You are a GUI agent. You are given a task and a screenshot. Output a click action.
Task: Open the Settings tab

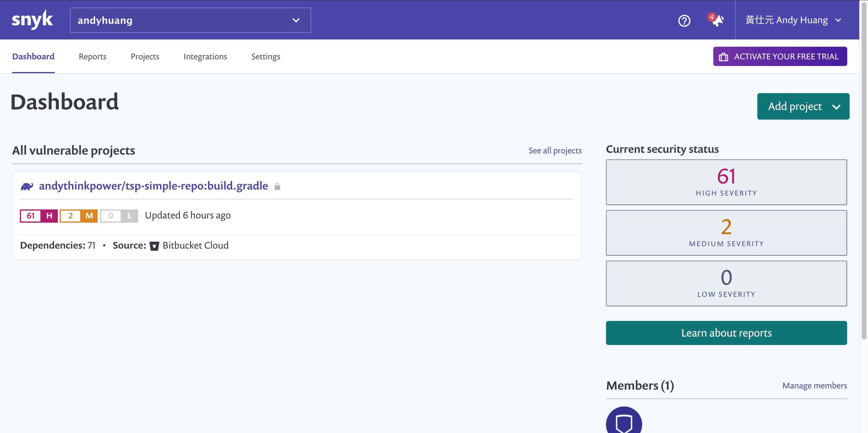click(266, 57)
